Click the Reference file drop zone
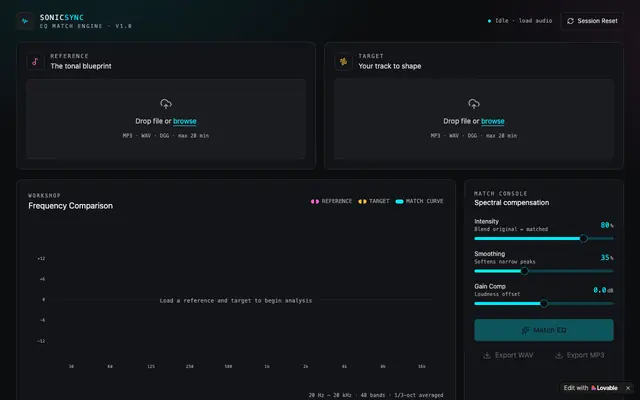Screen dimensions: 640x400 166,119
